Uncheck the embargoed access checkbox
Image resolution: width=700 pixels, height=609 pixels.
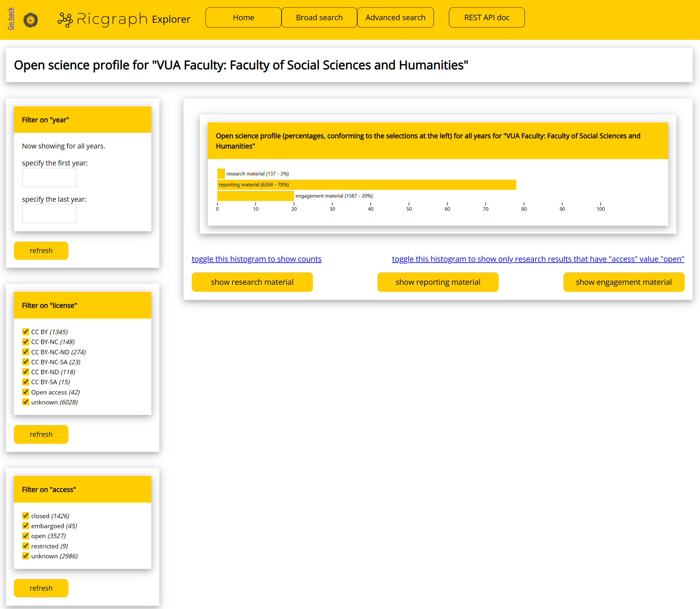25,526
